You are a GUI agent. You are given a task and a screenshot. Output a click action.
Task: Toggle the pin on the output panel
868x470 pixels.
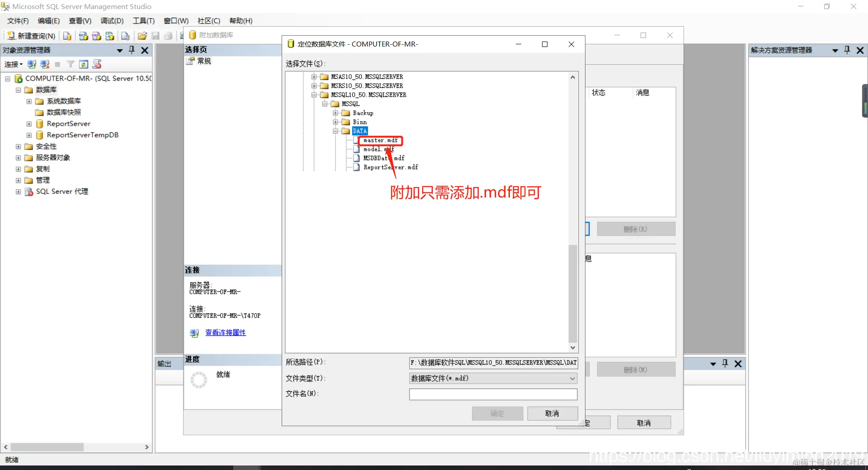(x=724, y=364)
